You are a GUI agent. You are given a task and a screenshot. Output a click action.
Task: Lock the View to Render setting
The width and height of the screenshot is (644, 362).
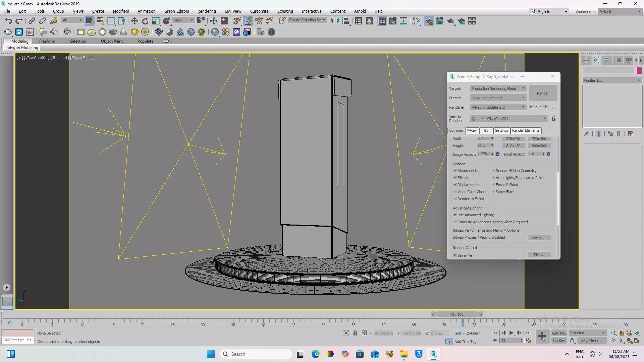[554, 119]
